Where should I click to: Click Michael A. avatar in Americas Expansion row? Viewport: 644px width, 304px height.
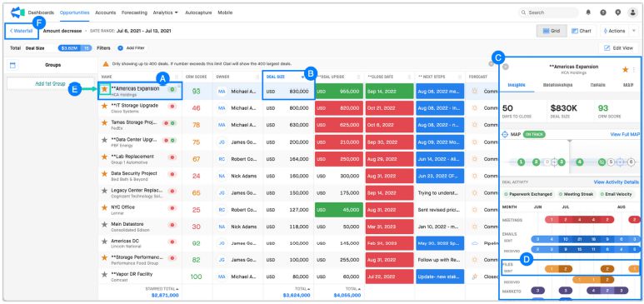[x=222, y=92]
